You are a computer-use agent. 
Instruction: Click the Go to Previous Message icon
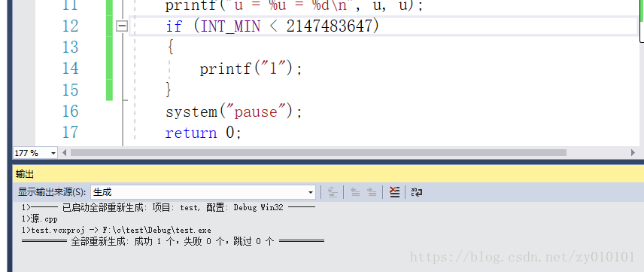355,192
